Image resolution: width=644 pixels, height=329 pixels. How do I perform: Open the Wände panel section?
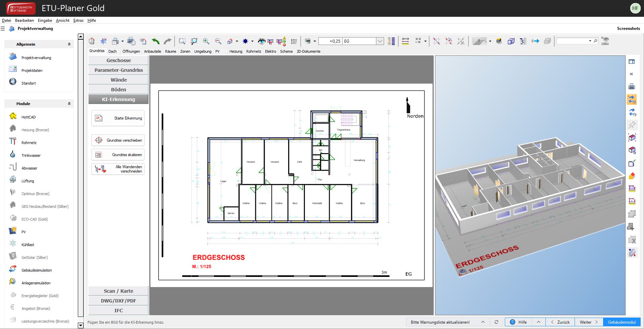[x=118, y=80]
